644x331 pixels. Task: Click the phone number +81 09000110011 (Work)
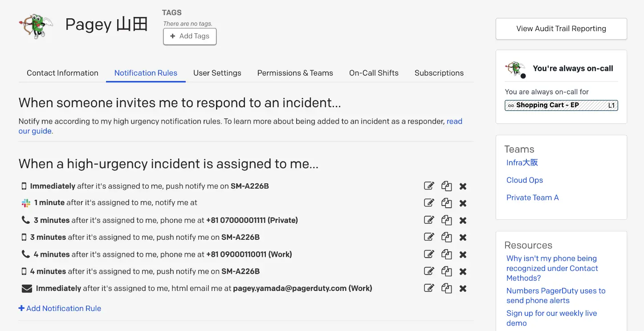[x=249, y=254]
